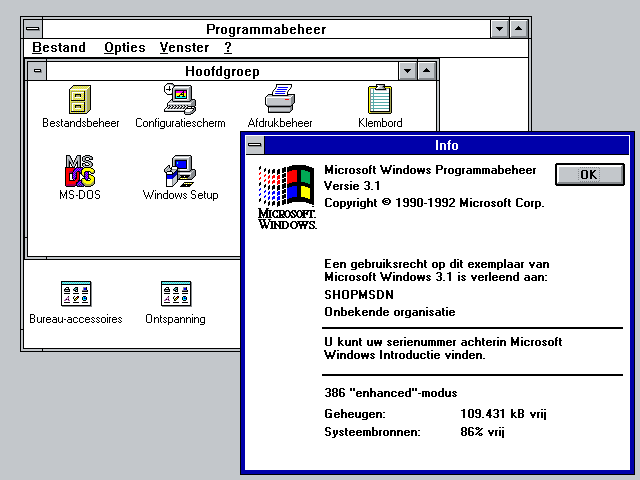Open the Opties menu
The height and width of the screenshot is (480, 640).
click(125, 48)
